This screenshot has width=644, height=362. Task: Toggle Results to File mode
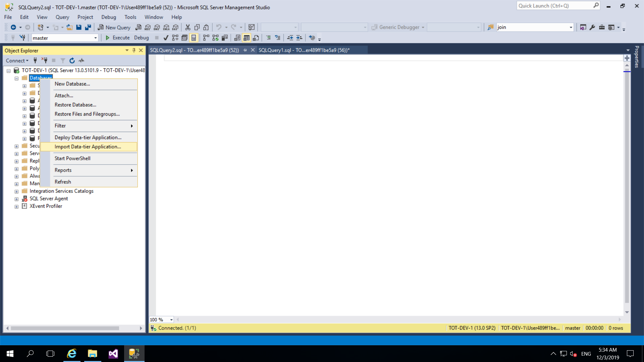point(256,38)
